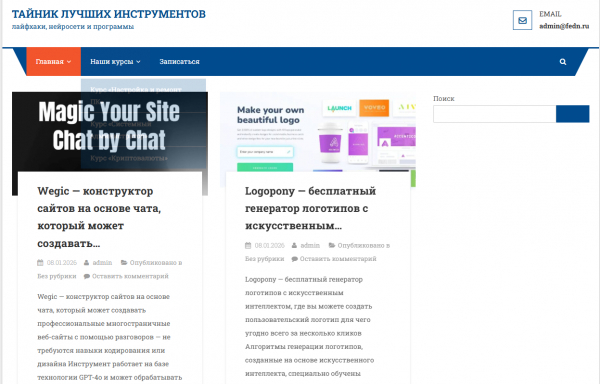This screenshot has width=600, height=384.
Task: Click folder icon in Logopony post meta
Action: pyautogui.click(x=332, y=246)
